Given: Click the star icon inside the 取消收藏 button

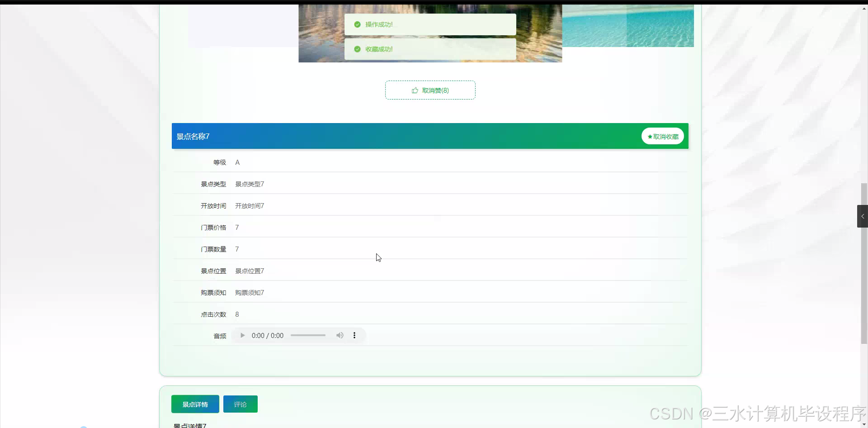Looking at the screenshot, I should pyautogui.click(x=649, y=136).
